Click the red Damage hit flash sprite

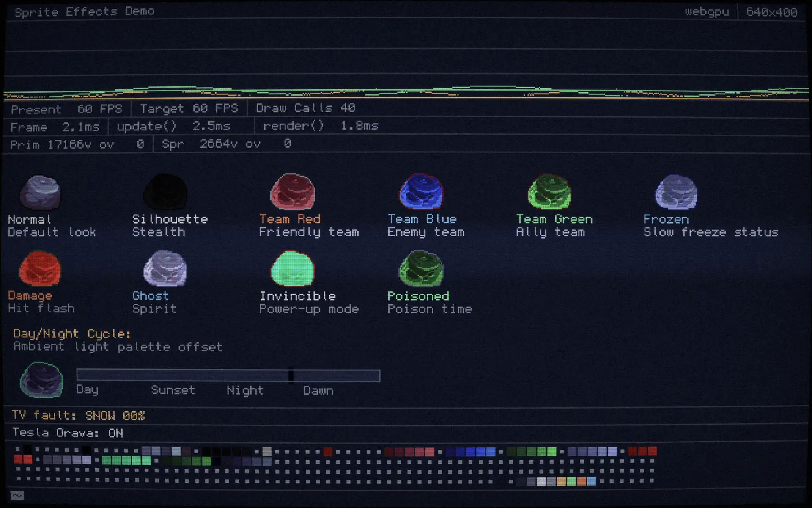click(x=40, y=269)
